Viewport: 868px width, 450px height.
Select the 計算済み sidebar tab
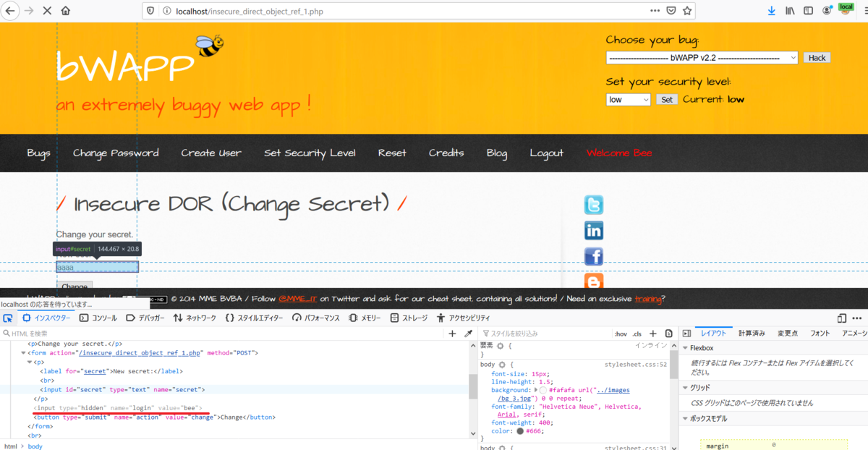pyautogui.click(x=752, y=334)
